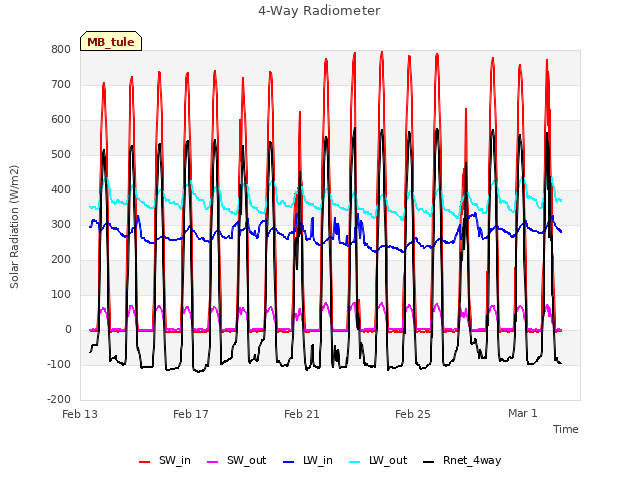Click the 700 y-axis tick label
This screenshot has height=480, width=640.
click(61, 84)
